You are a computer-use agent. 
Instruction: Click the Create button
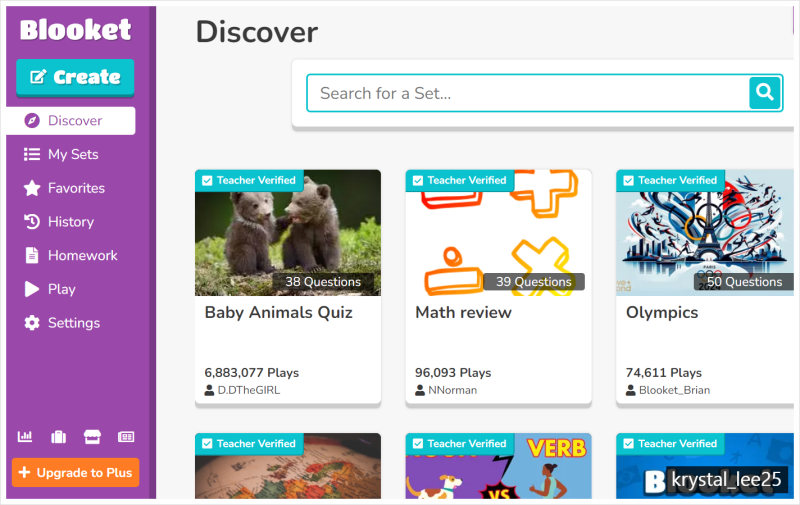(x=75, y=77)
